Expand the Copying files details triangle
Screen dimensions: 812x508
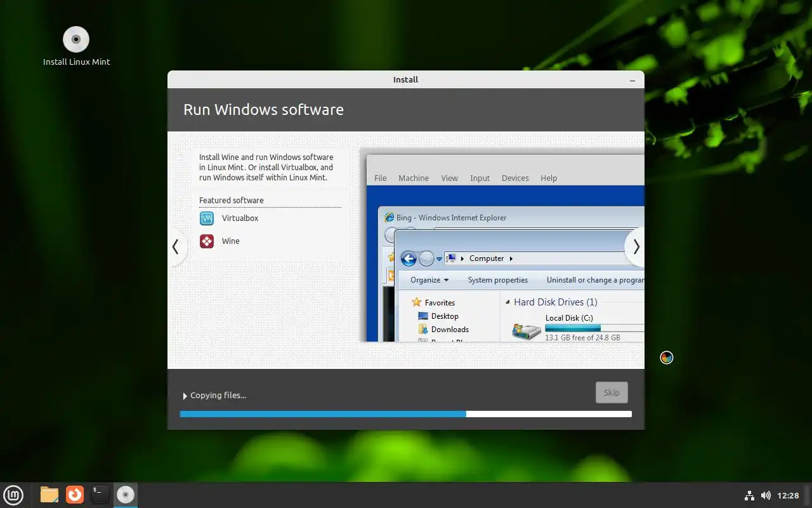click(x=185, y=396)
